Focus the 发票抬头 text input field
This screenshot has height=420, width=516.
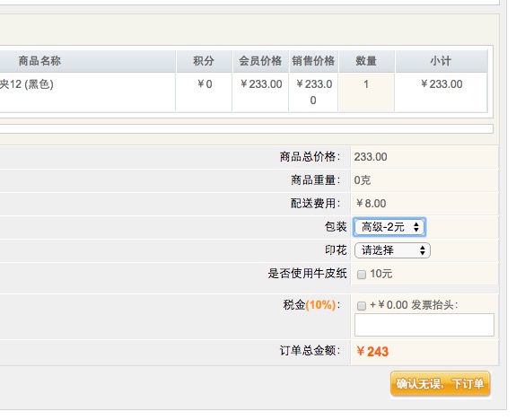pyautogui.click(x=424, y=325)
